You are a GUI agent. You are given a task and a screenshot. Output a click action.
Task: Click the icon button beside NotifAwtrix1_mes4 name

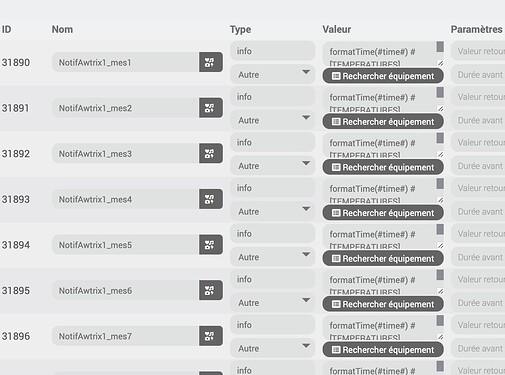[211, 199]
